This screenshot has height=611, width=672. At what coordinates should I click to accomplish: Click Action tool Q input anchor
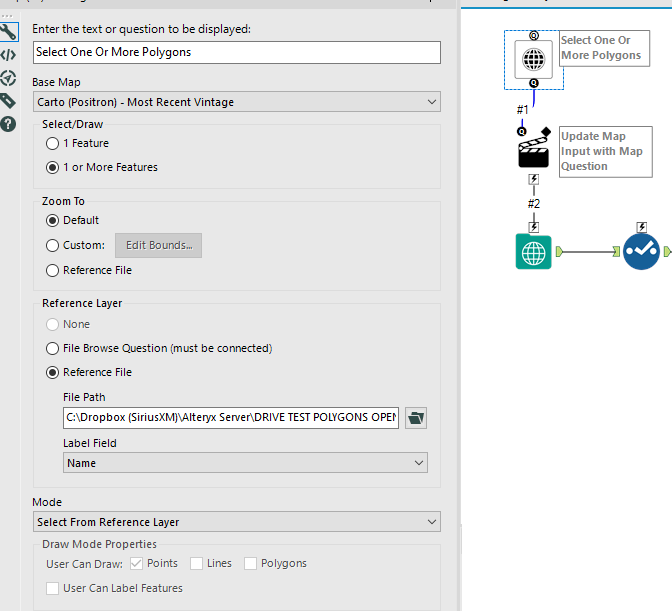point(522,132)
